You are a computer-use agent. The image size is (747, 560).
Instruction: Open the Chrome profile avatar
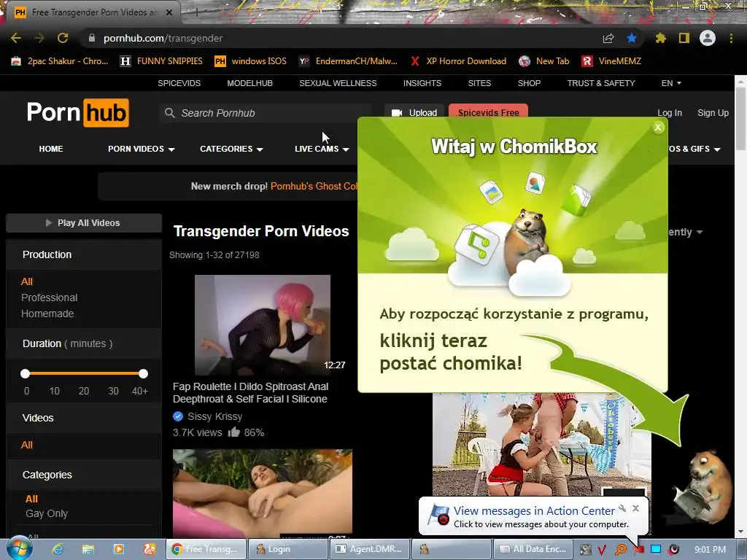point(708,38)
